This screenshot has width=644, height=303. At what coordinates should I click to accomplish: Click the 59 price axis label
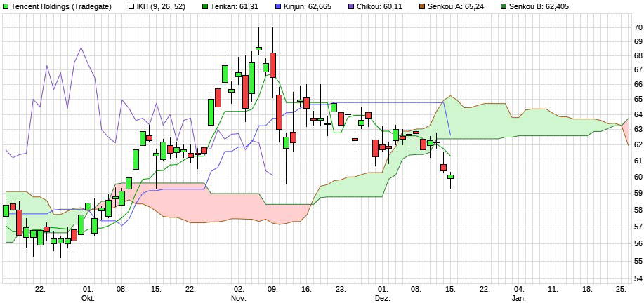point(638,193)
